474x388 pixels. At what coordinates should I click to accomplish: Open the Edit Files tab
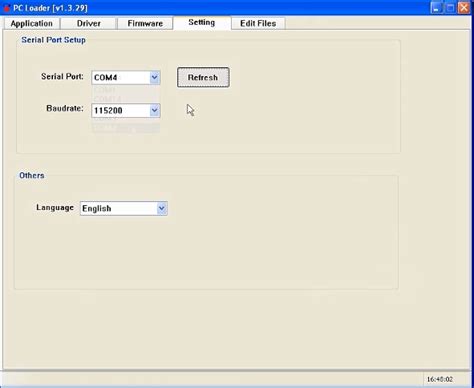coord(258,23)
